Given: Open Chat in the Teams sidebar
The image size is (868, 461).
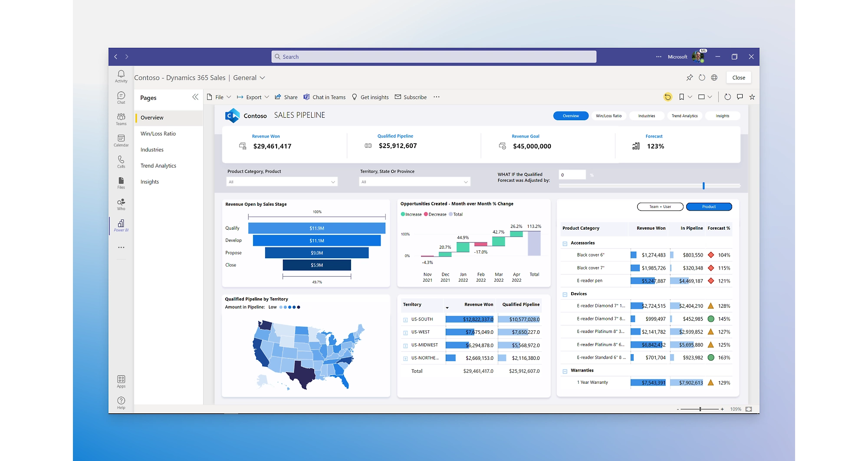Looking at the screenshot, I should click(x=121, y=98).
